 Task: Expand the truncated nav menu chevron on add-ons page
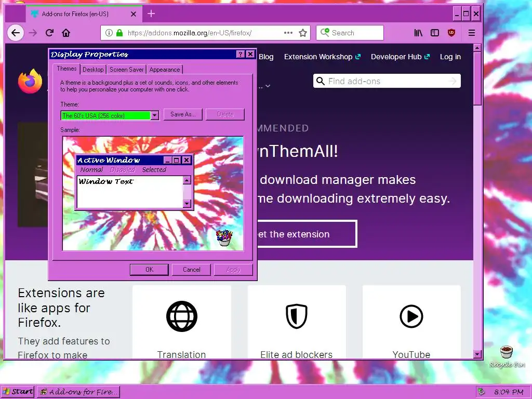point(268,86)
